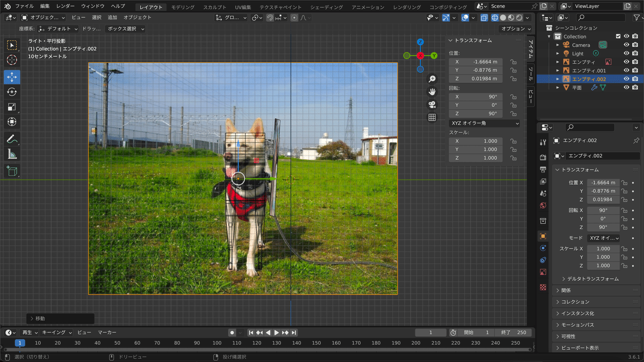The width and height of the screenshot is (644, 362).
Task: Jump to the end frame button
Action: click(294, 332)
